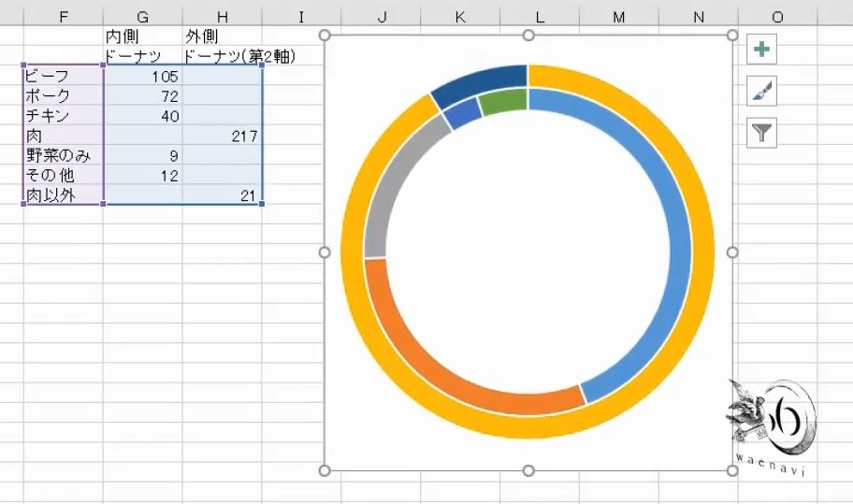
Task: Click chart top-left corner handle
Action: pos(325,36)
